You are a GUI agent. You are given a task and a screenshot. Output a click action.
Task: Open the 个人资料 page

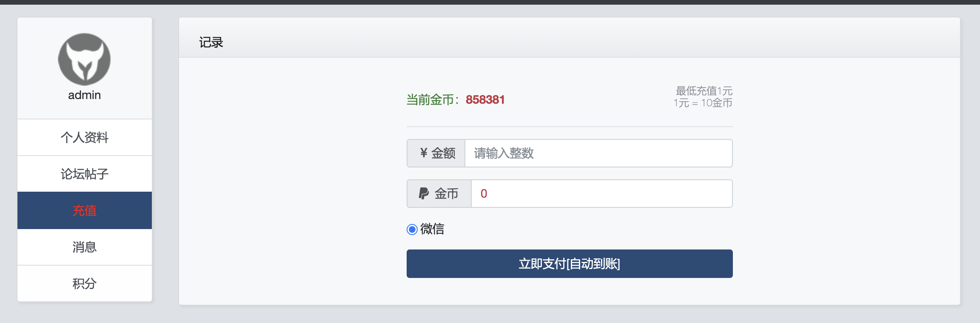click(84, 137)
